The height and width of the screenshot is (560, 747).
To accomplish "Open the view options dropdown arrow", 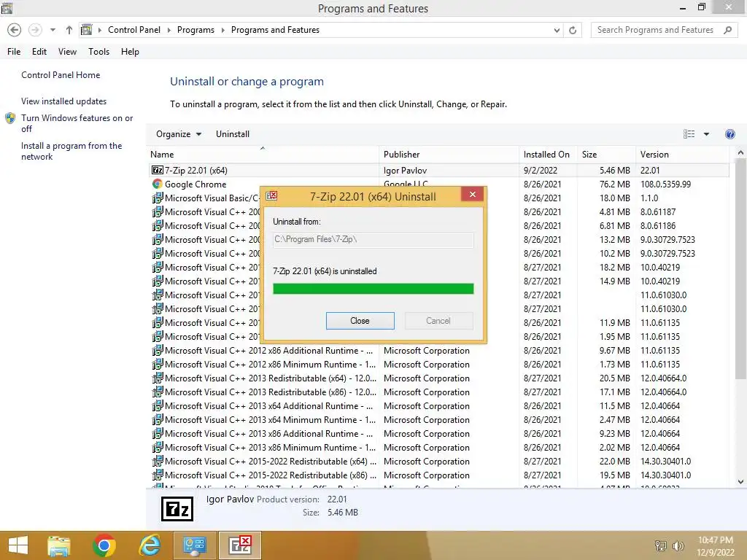I will (x=706, y=134).
